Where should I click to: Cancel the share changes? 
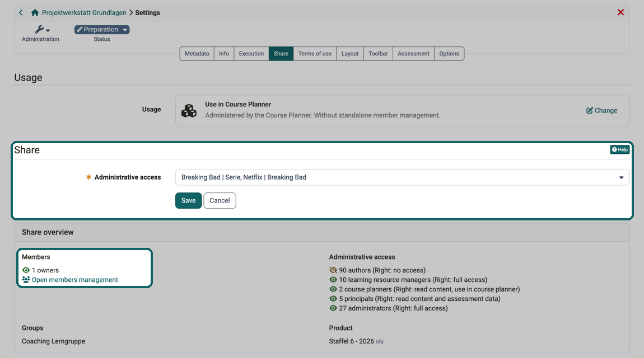[x=220, y=200]
